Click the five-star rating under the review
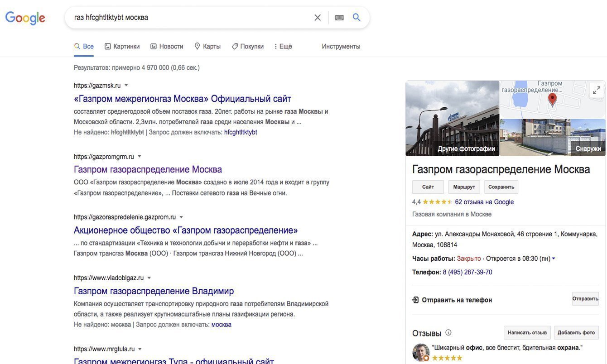The height and width of the screenshot is (364, 607). (x=447, y=358)
